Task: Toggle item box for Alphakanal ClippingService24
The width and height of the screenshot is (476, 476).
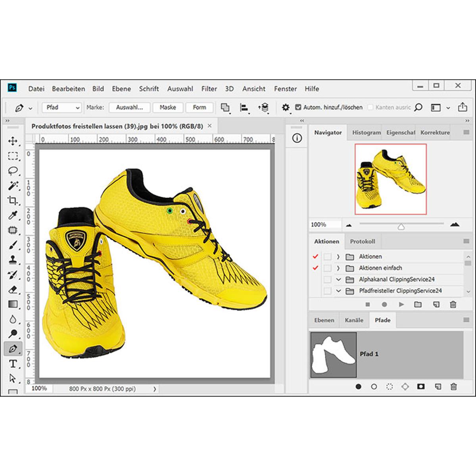Action: click(327, 280)
